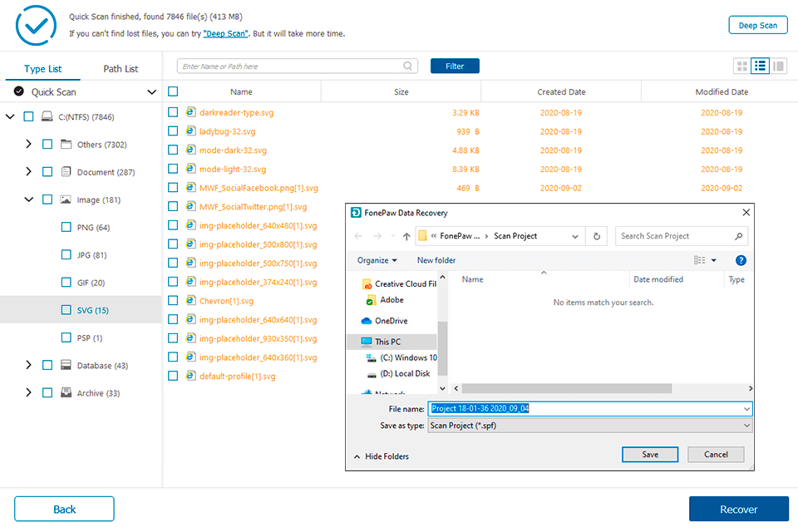The width and height of the screenshot is (798, 532).
Task: Select the list view icon
Action: 760,66
